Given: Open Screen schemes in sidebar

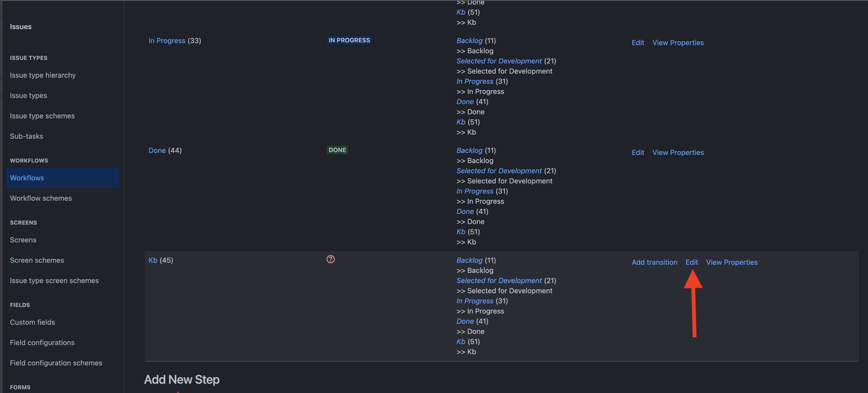Looking at the screenshot, I should pos(37,260).
